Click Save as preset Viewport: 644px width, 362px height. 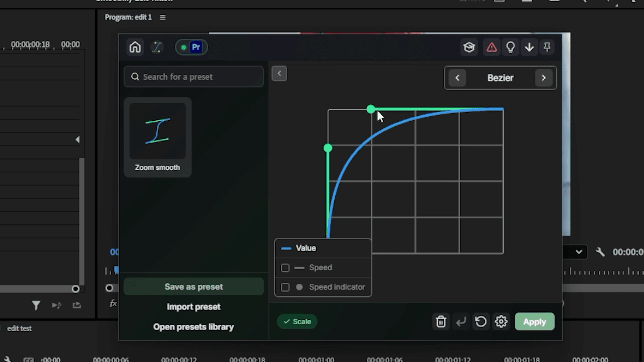tap(194, 287)
